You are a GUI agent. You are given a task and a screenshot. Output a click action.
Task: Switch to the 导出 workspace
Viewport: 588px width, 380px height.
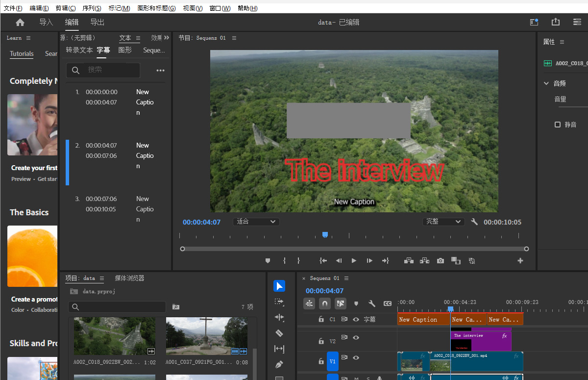(97, 23)
